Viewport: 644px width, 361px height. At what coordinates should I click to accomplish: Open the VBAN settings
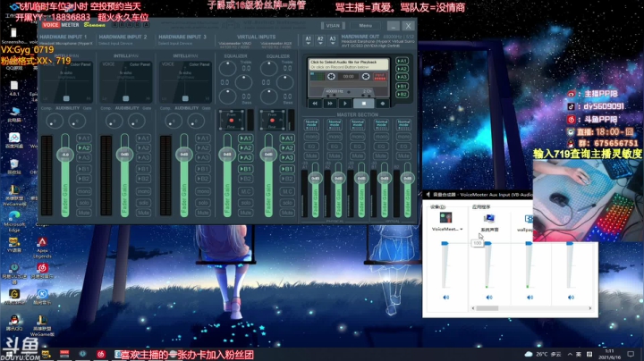[x=333, y=25]
